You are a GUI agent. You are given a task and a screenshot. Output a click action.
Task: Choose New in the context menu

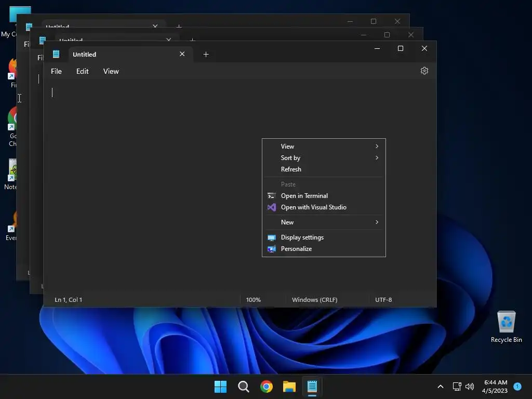[x=324, y=222]
